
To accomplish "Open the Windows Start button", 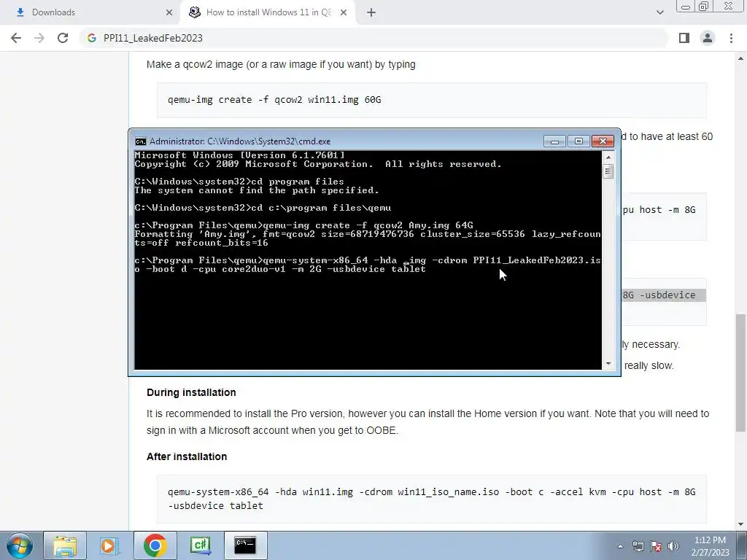I will pyautogui.click(x=20, y=545).
